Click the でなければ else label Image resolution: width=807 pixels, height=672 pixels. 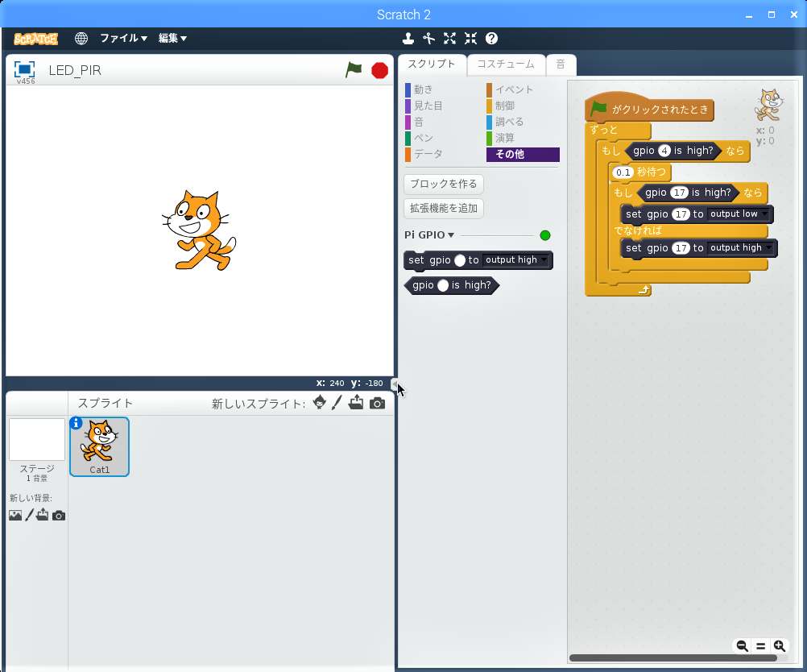coord(638,230)
